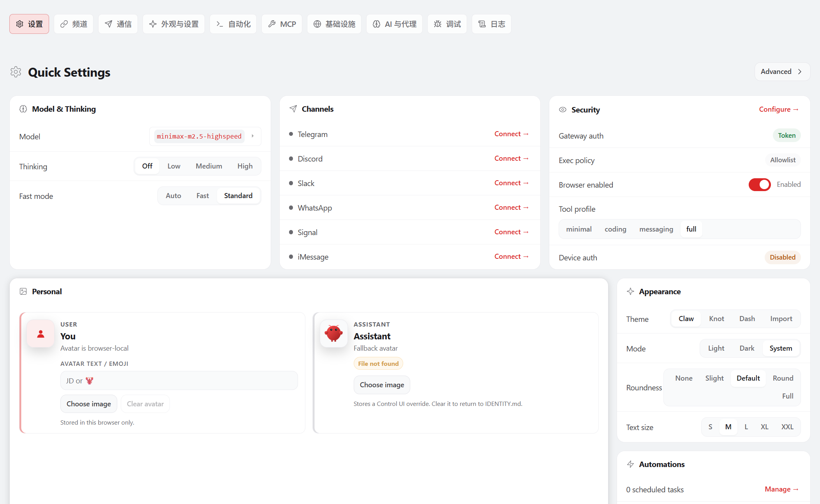Click the eye icon beside Security heading
The height and width of the screenshot is (504, 820).
click(x=563, y=110)
